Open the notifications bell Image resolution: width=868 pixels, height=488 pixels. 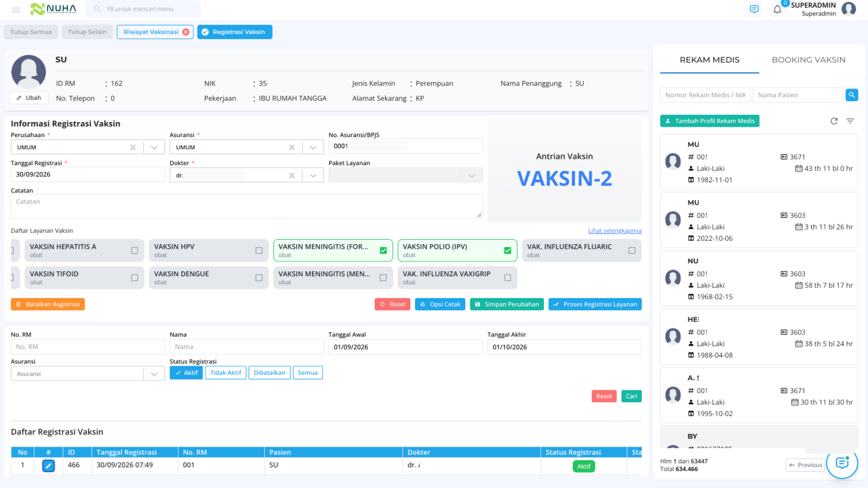(777, 9)
